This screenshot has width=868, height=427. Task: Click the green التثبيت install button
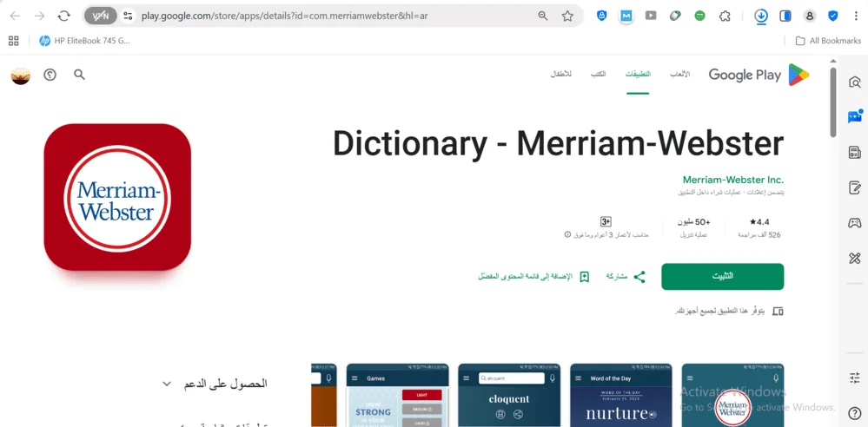pos(722,277)
